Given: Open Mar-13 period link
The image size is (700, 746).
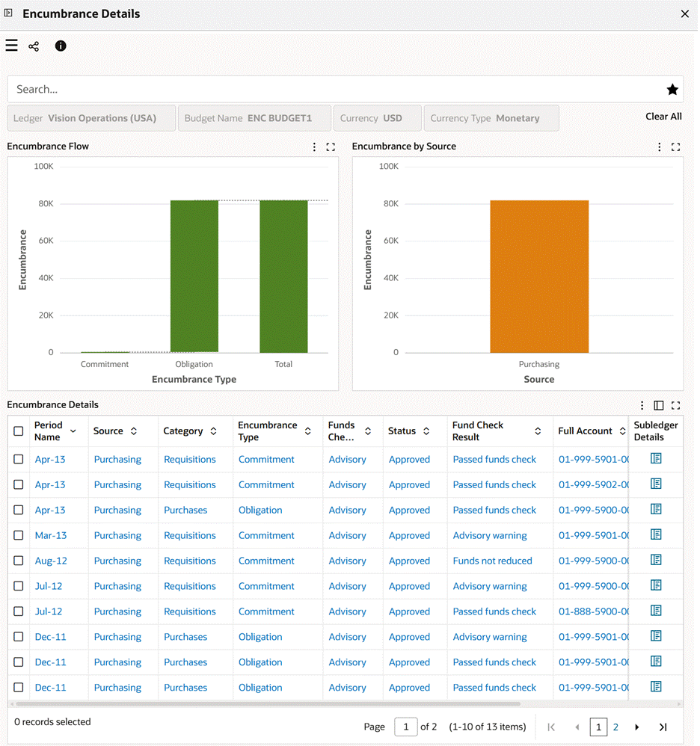Looking at the screenshot, I should 51,535.
